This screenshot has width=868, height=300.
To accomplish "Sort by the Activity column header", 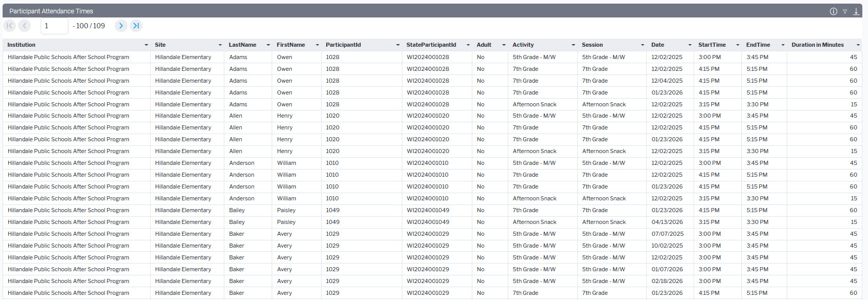I will 523,45.
